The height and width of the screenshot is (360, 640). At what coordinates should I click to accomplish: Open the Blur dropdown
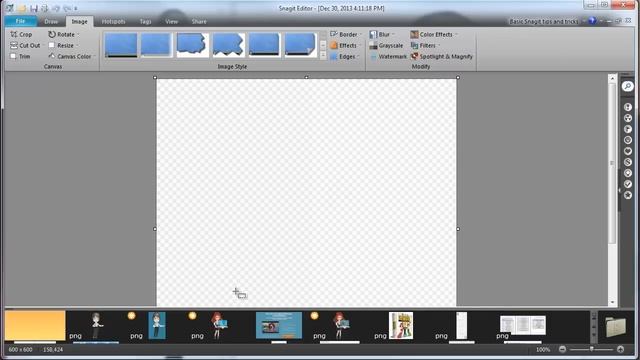click(x=382, y=35)
